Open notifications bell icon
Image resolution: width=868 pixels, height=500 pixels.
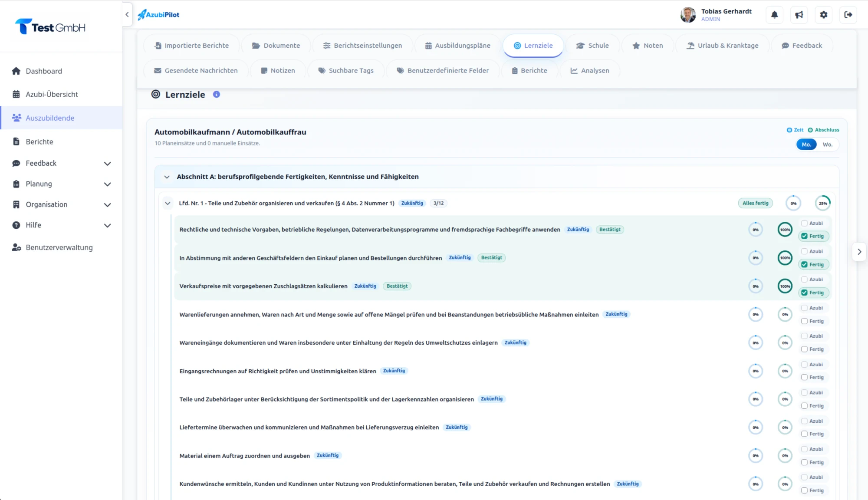pyautogui.click(x=774, y=15)
